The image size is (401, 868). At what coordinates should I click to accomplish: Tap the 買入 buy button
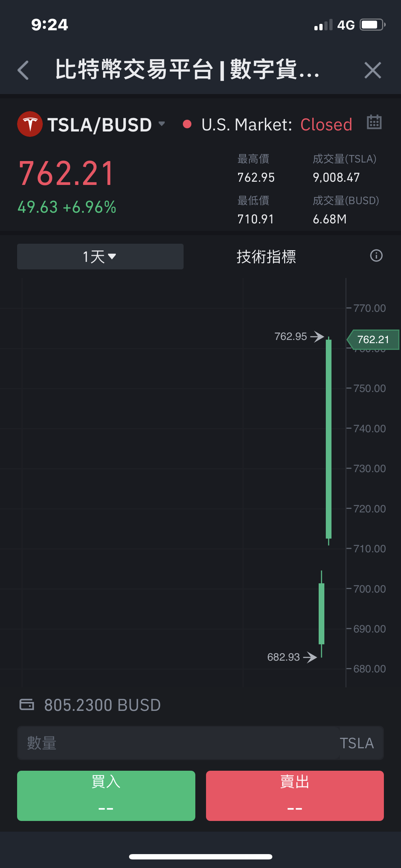pyautogui.click(x=106, y=796)
